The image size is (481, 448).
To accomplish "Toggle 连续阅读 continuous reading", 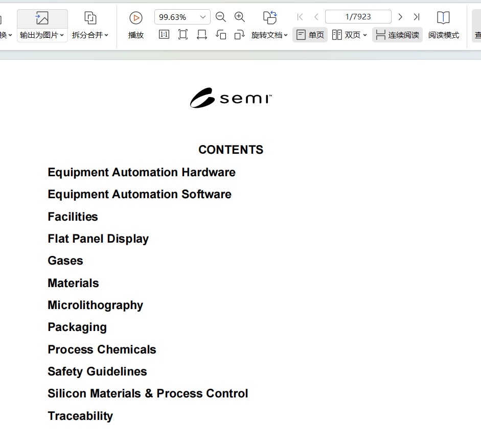I will [x=397, y=35].
